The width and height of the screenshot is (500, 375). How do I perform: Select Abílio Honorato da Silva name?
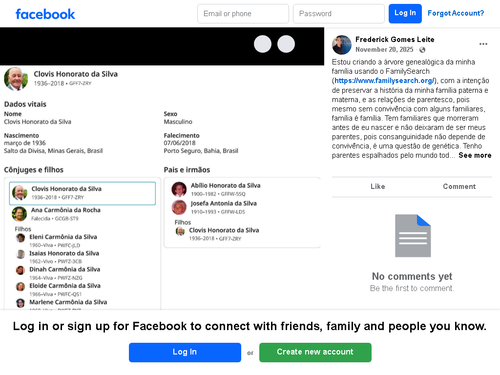[225, 185]
